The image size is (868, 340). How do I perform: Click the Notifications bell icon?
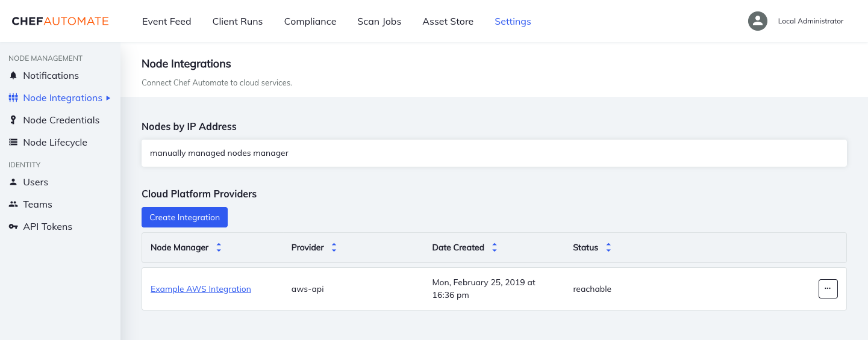[x=13, y=76]
